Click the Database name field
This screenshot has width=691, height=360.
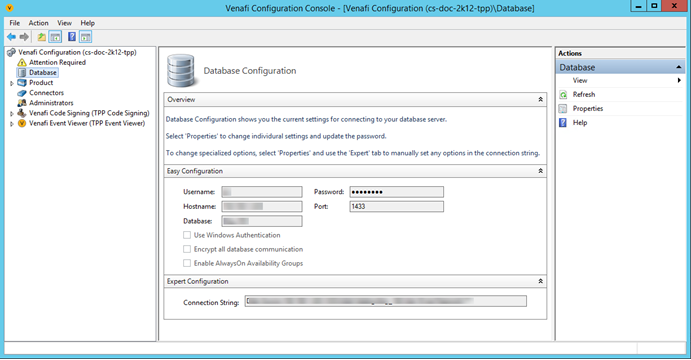pyautogui.click(x=262, y=221)
